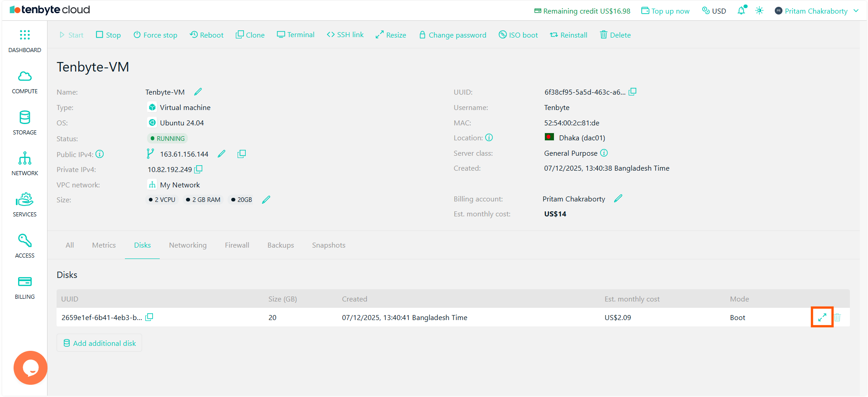Go to Compute section in sidebar
The height and width of the screenshot is (397, 868).
[25, 82]
